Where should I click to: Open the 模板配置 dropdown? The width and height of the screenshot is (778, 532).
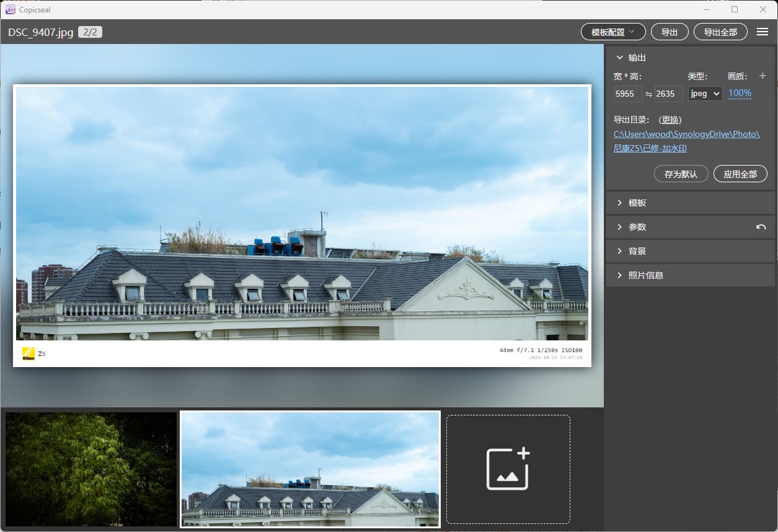(612, 32)
